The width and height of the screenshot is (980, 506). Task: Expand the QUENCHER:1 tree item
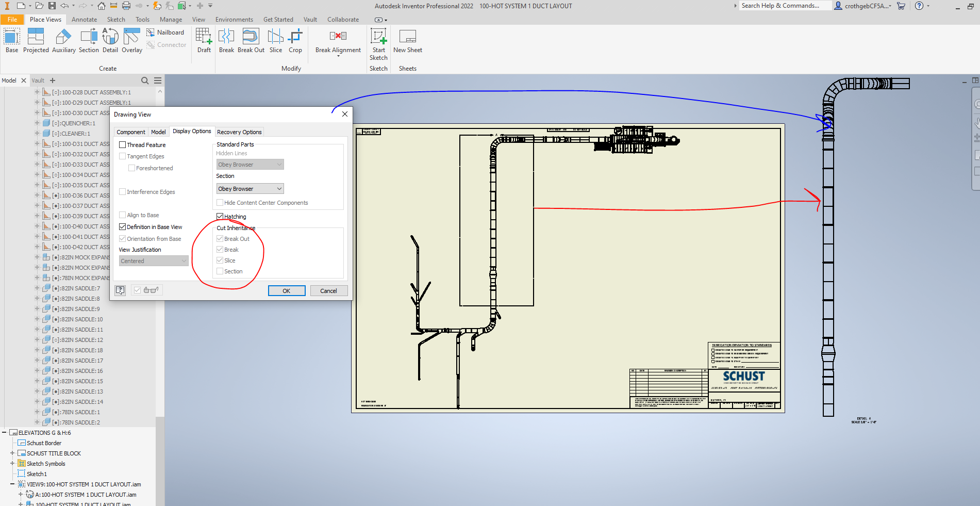(37, 123)
